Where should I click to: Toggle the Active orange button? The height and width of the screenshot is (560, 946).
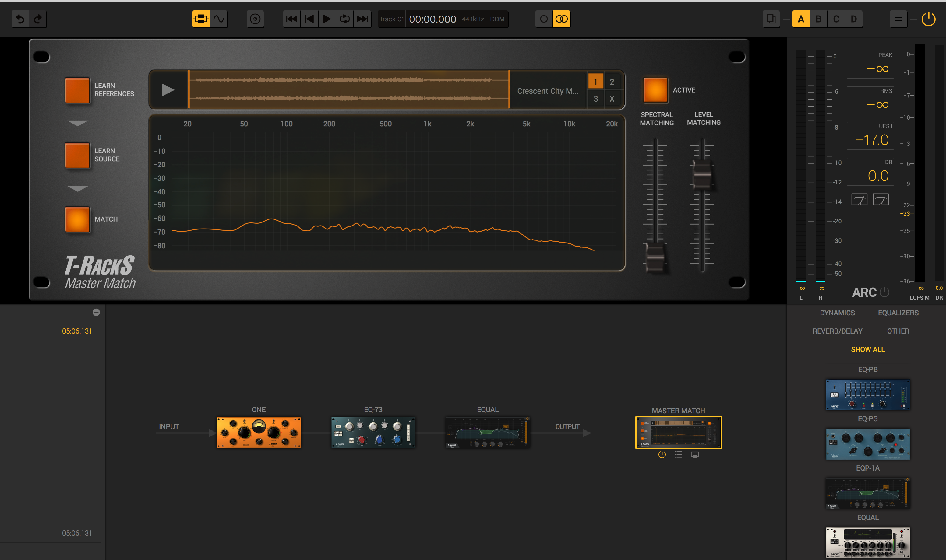click(x=655, y=90)
